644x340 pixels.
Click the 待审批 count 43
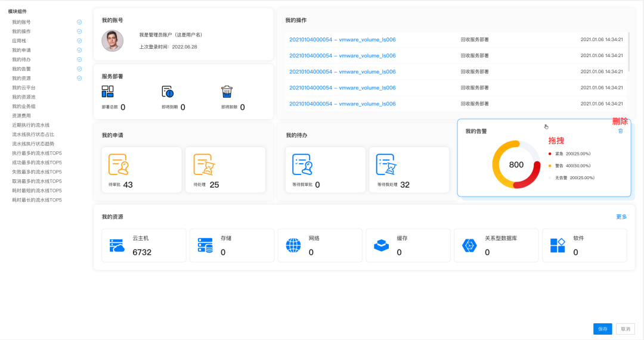point(128,185)
